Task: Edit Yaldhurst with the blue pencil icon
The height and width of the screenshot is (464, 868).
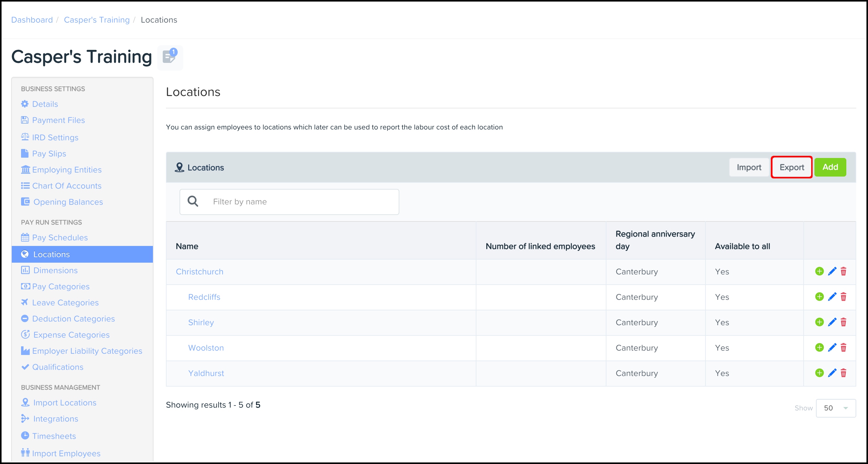Action: tap(831, 373)
